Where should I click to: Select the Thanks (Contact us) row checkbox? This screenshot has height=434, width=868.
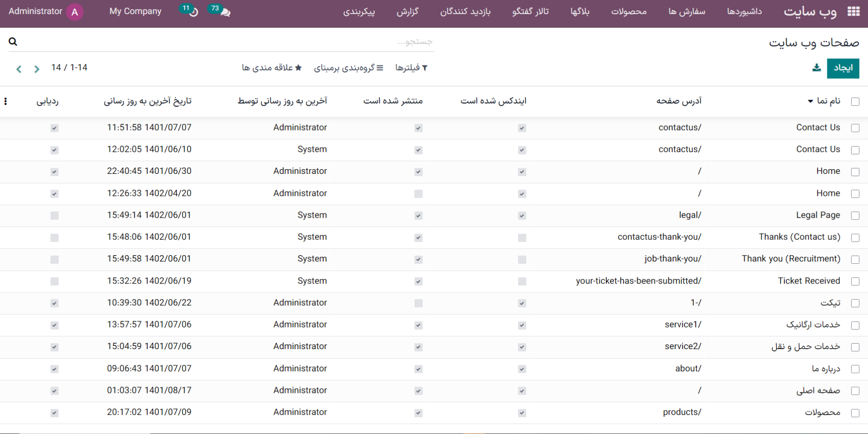(x=855, y=238)
